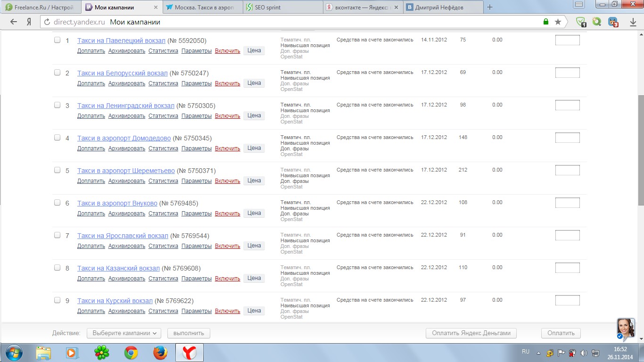
Task: Switch to the Freelance.Ru tab
Action: pyautogui.click(x=41, y=8)
